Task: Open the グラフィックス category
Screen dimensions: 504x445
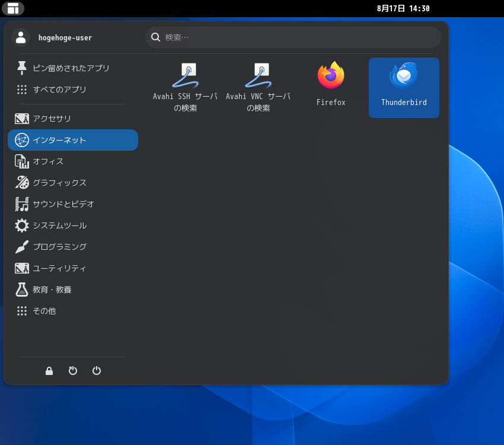Action: 73,183
